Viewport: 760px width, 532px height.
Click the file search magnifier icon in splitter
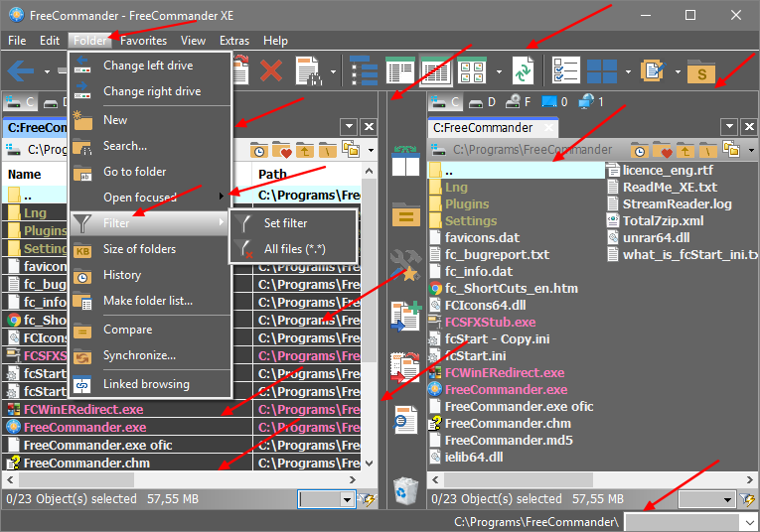pyautogui.click(x=405, y=419)
